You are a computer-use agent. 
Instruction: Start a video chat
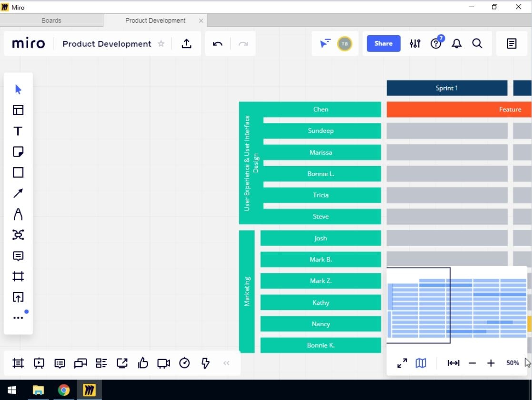pos(163,363)
